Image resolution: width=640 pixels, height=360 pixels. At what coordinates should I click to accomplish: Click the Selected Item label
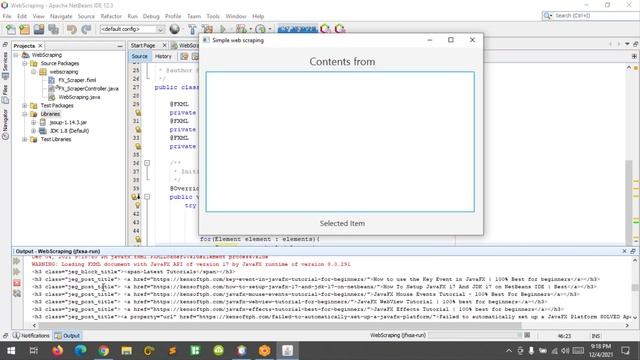click(x=342, y=223)
